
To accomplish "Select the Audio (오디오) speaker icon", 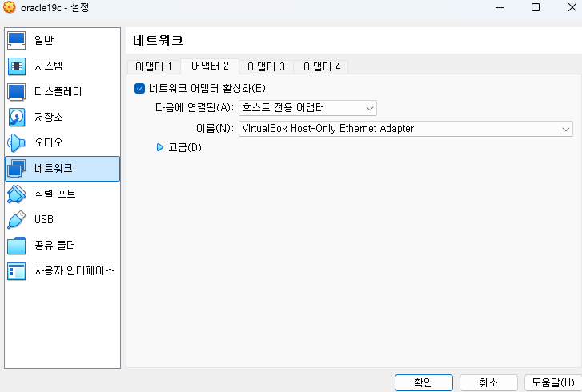I will click(16, 143).
